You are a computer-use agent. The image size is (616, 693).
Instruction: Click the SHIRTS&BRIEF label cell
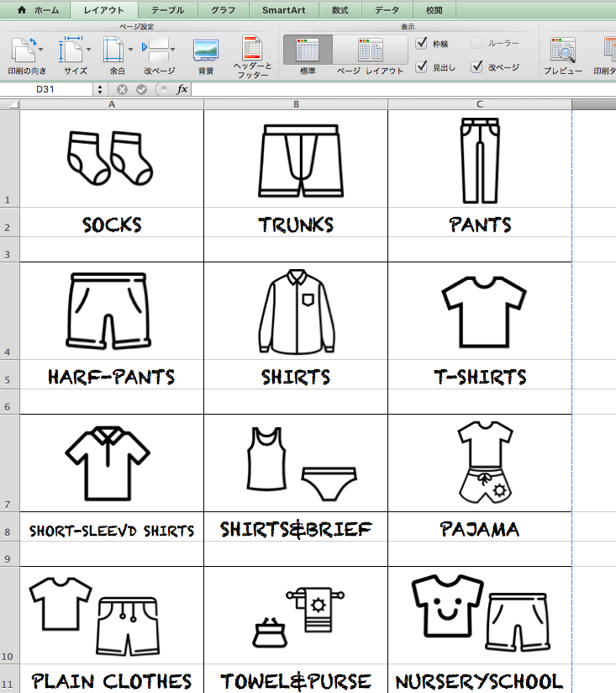pos(296,526)
